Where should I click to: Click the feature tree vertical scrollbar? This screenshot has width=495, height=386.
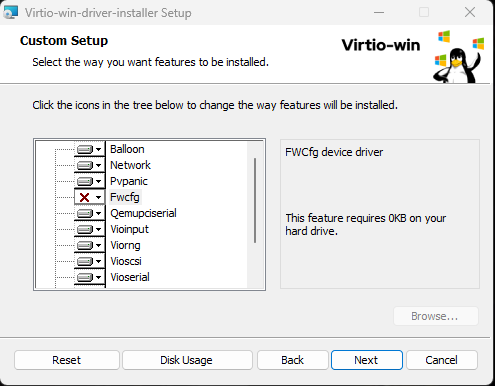[x=255, y=200]
